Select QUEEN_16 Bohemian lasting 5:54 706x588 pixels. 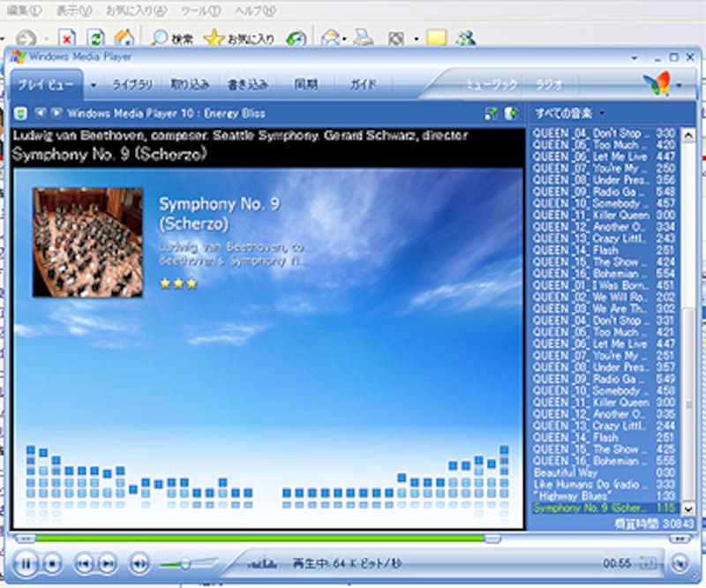coord(604,274)
